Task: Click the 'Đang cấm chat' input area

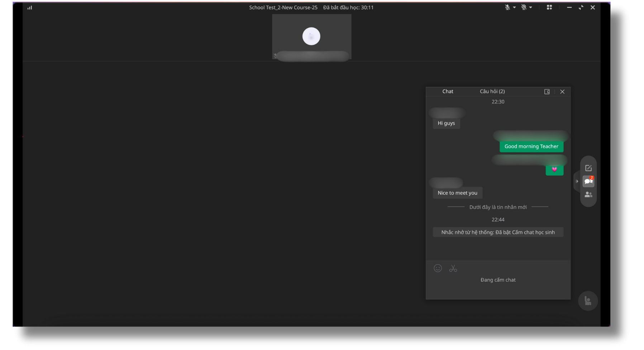Action: tap(498, 280)
